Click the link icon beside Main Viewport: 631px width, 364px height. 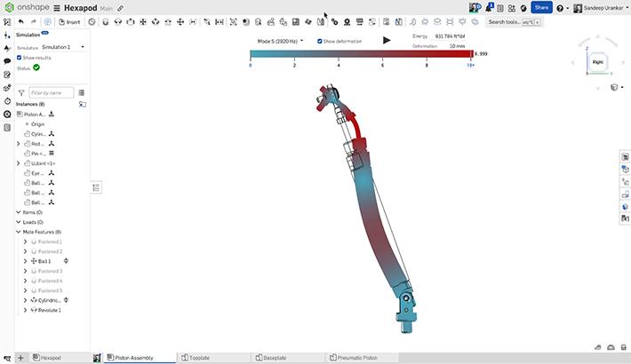(120, 8)
